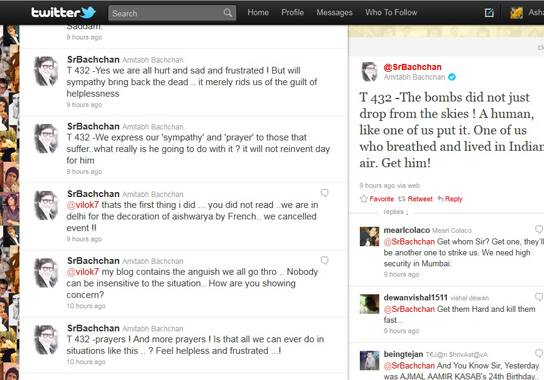Click the verified badge next to Amitabh Bachchan
The width and height of the screenshot is (544, 380).
tap(452, 77)
